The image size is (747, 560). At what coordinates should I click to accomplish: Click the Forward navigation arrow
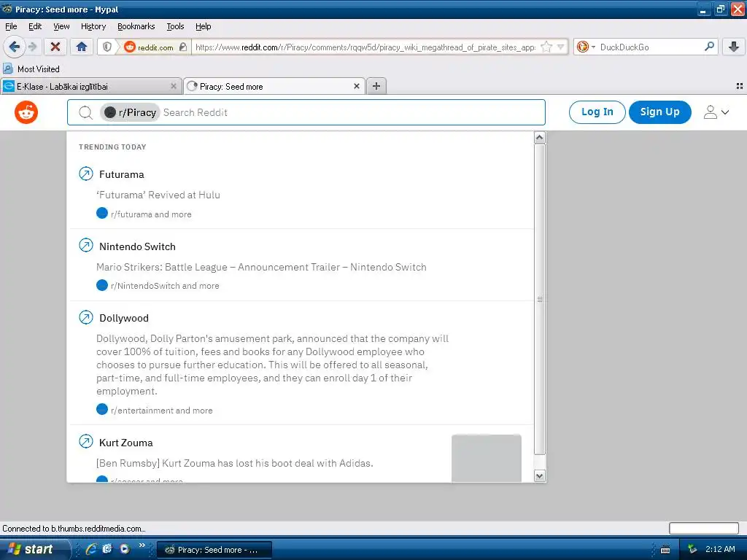pos(33,47)
